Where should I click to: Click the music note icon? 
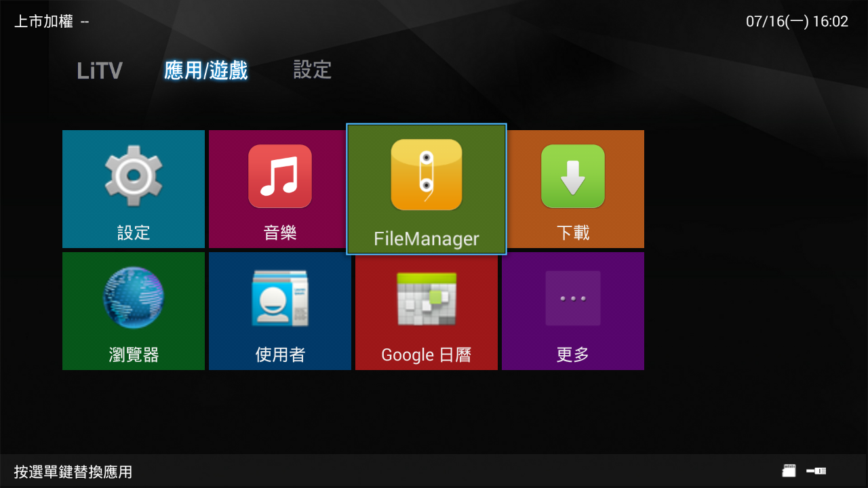(x=279, y=175)
